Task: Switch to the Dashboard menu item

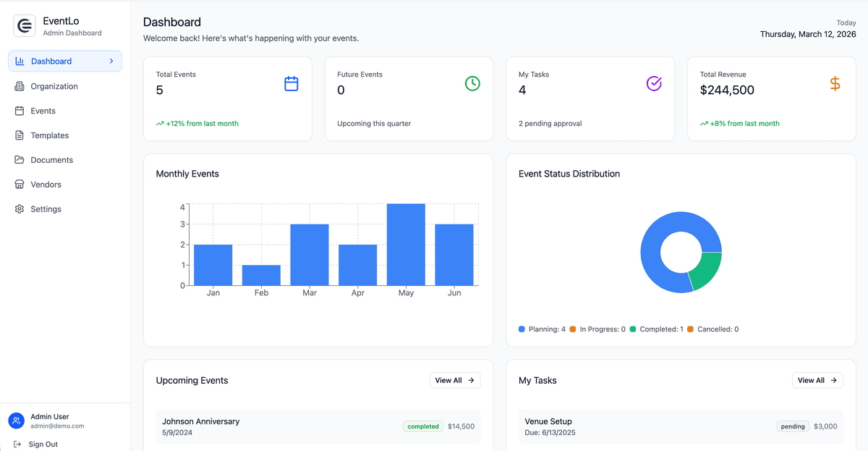Action: pyautogui.click(x=51, y=61)
